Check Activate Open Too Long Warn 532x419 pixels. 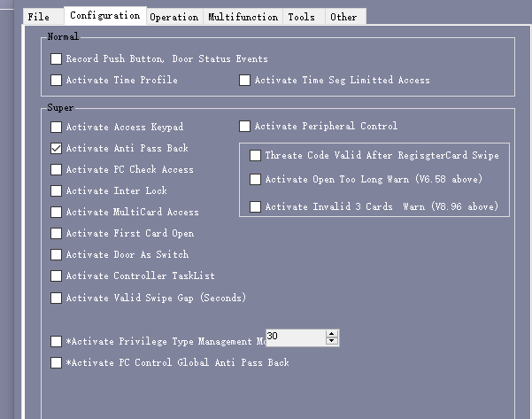(255, 179)
